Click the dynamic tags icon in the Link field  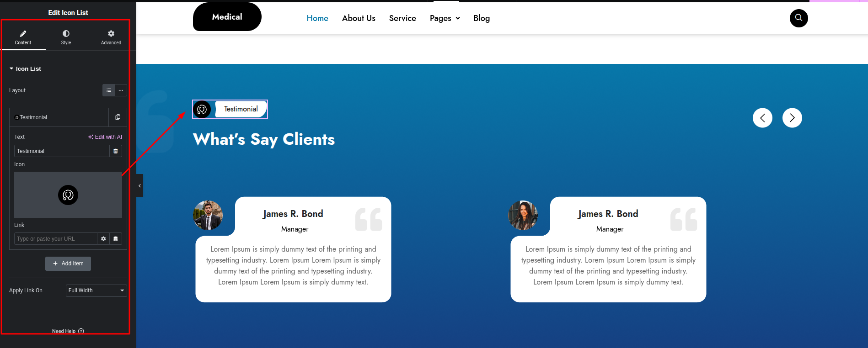click(x=116, y=239)
